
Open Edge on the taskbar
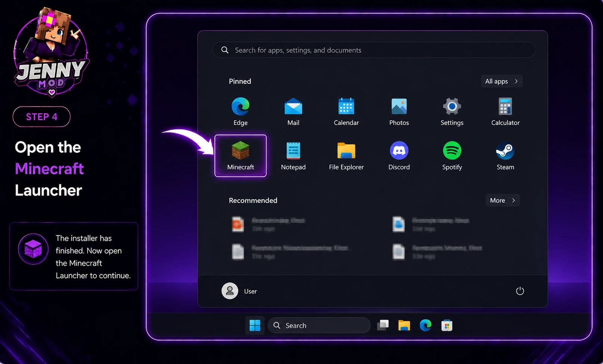[x=426, y=326]
